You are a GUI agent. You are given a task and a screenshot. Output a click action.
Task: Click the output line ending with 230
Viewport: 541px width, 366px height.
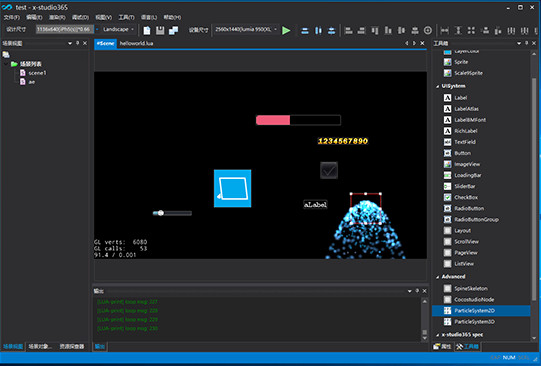(x=127, y=328)
